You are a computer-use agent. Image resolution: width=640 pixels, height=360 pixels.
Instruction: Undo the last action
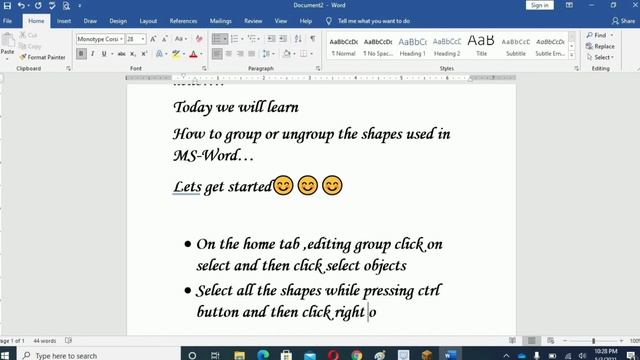(21, 5)
